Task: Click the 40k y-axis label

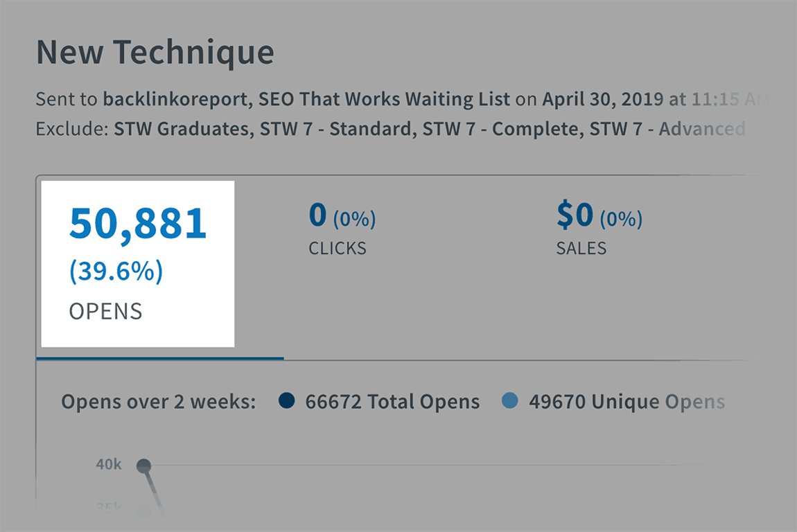Action: pyautogui.click(x=109, y=464)
